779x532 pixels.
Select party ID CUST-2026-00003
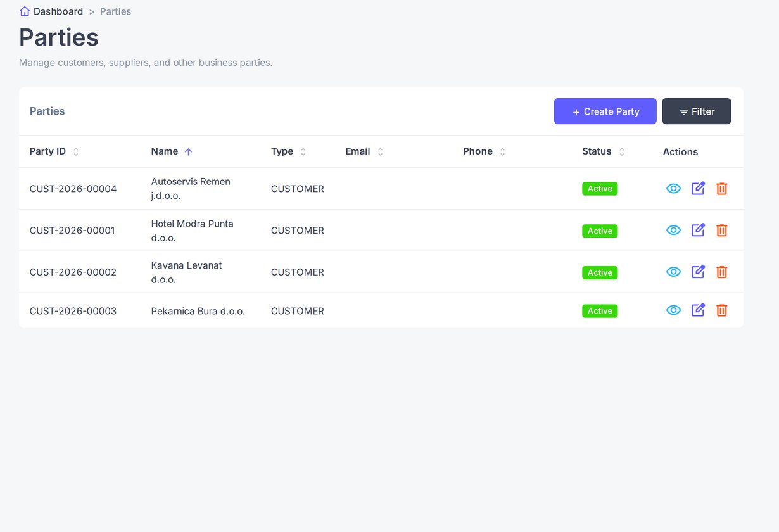tap(73, 311)
